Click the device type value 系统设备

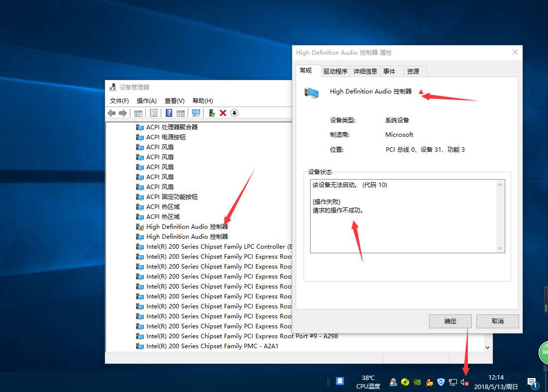coord(397,120)
